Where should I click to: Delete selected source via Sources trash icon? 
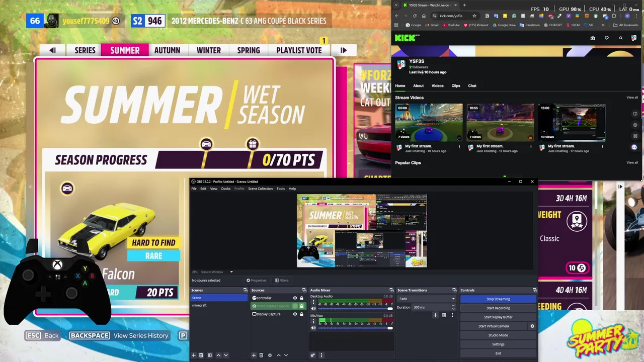[261, 355]
